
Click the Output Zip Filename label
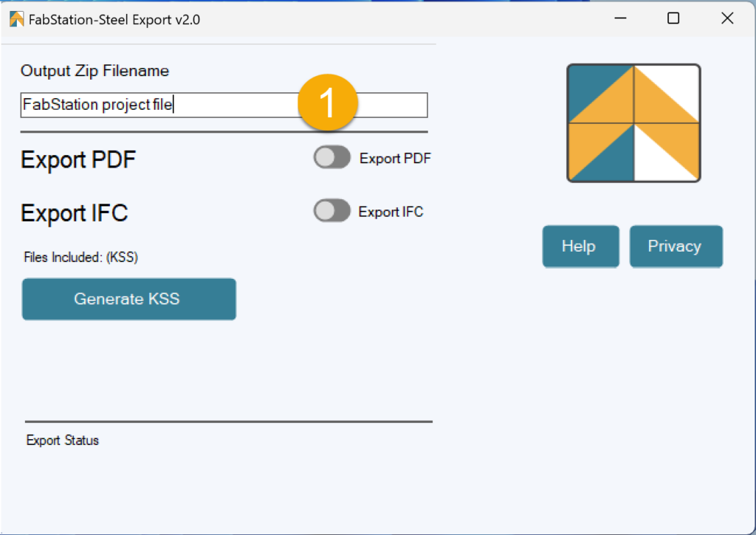[94, 71]
